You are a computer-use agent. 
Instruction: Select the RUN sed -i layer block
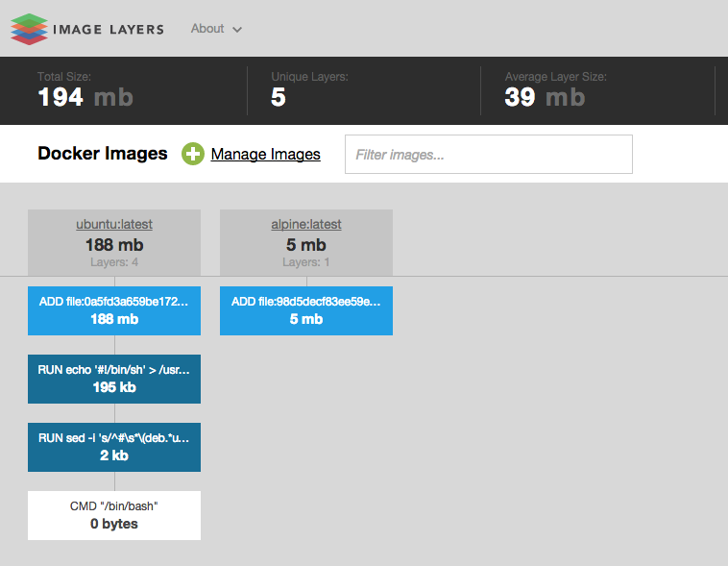114,447
